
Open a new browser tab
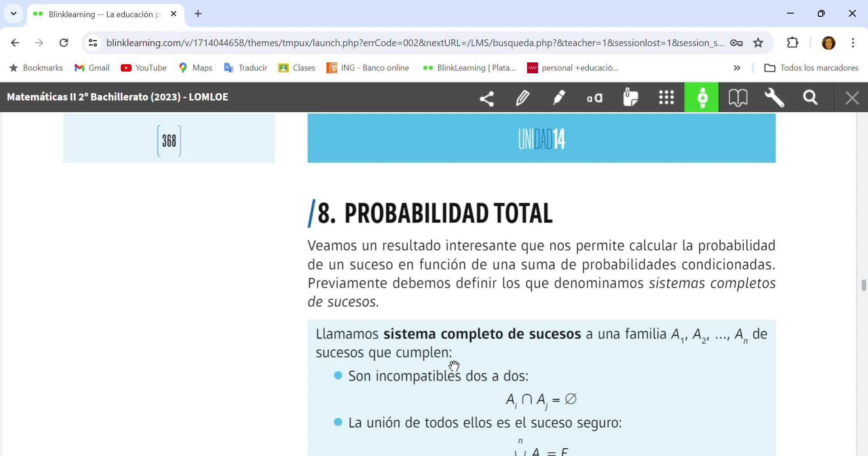pyautogui.click(x=198, y=14)
